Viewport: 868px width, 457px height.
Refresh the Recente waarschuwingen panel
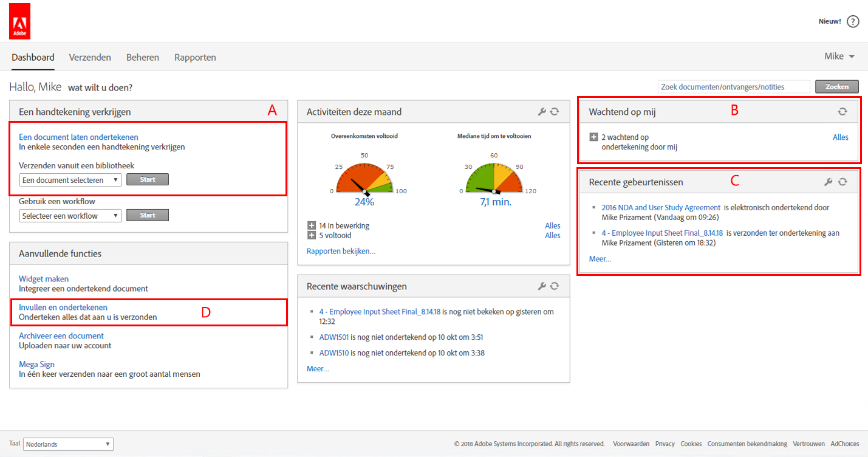pyautogui.click(x=555, y=286)
